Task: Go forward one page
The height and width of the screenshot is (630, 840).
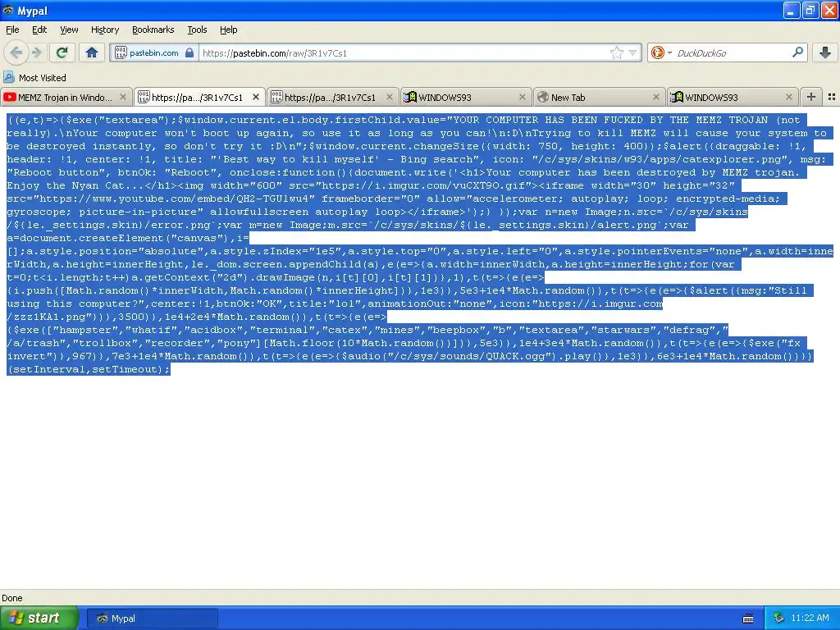Action: point(36,52)
